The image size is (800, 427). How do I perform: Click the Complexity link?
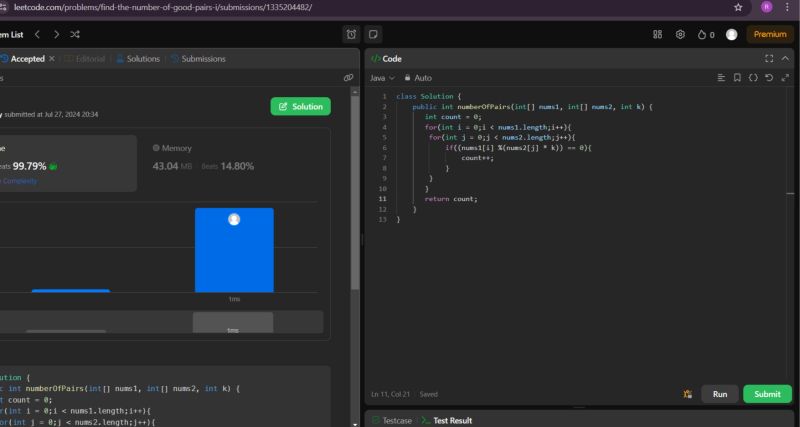(19, 181)
